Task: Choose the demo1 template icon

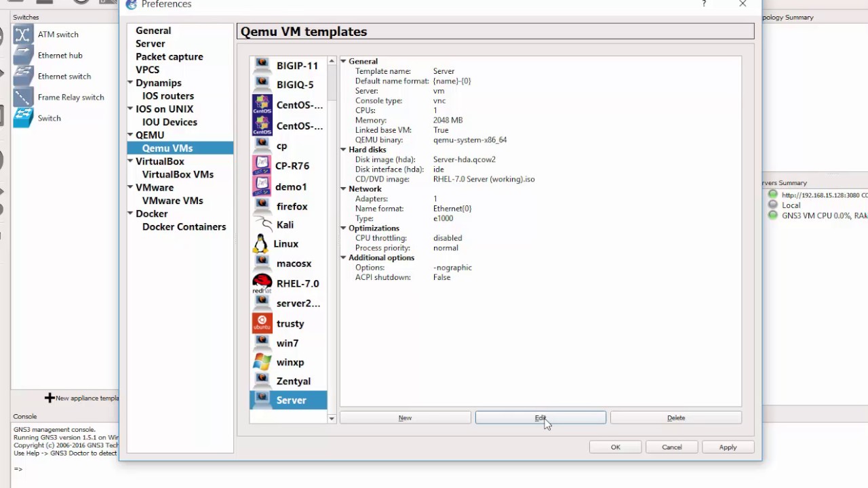Action: (x=262, y=186)
